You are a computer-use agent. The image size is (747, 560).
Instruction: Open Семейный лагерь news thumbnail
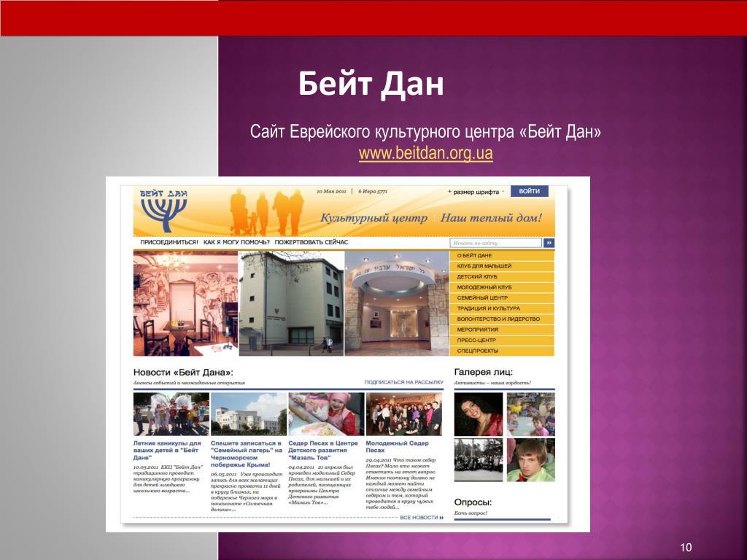coord(249,414)
